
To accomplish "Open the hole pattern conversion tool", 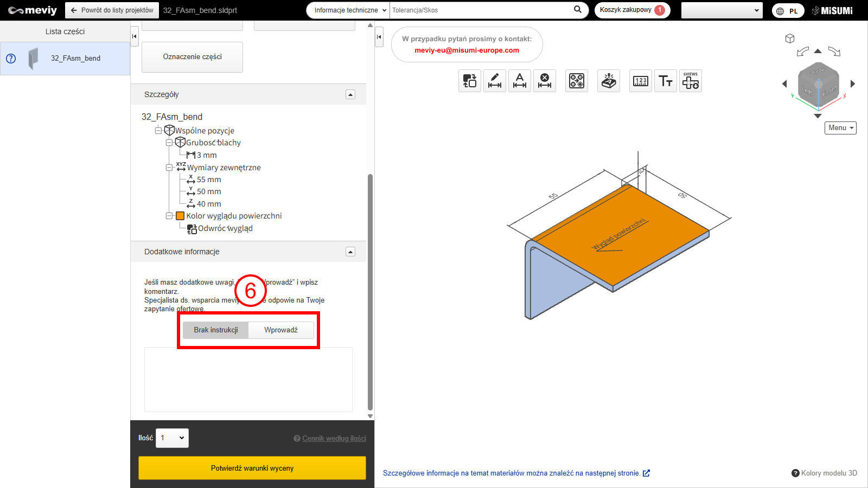I will pos(577,81).
